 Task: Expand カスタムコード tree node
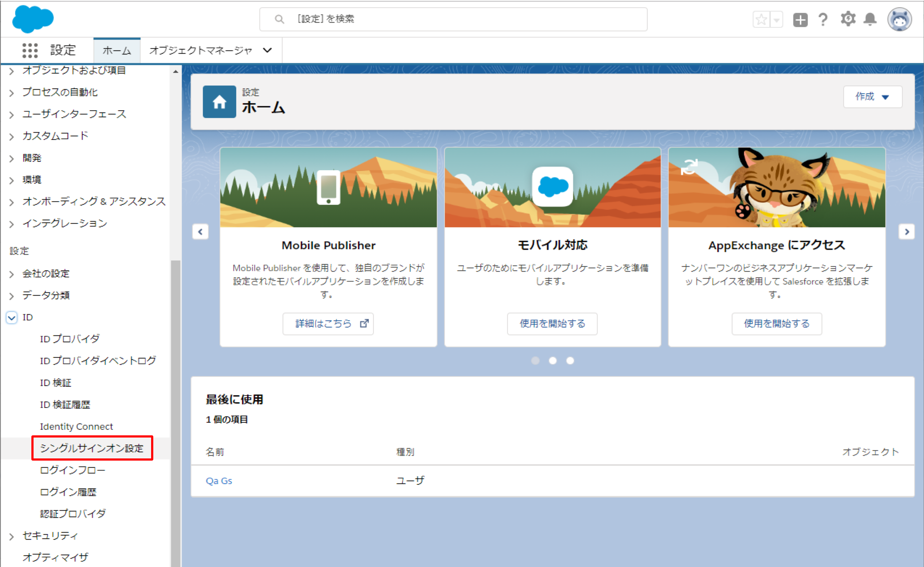tap(12, 136)
